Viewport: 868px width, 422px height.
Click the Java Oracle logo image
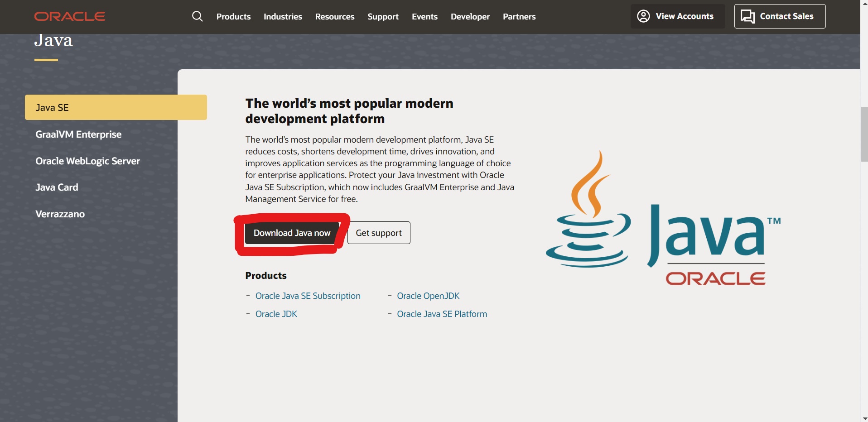point(663,218)
